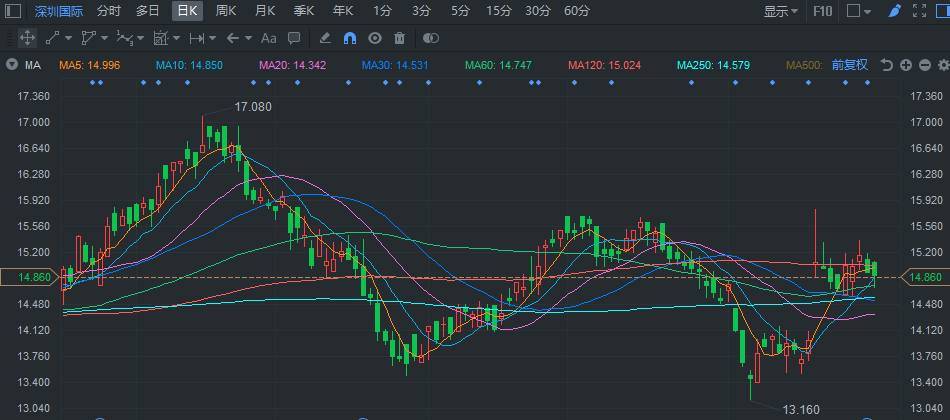
Task: Select the chart measurement tool
Action: point(161,38)
